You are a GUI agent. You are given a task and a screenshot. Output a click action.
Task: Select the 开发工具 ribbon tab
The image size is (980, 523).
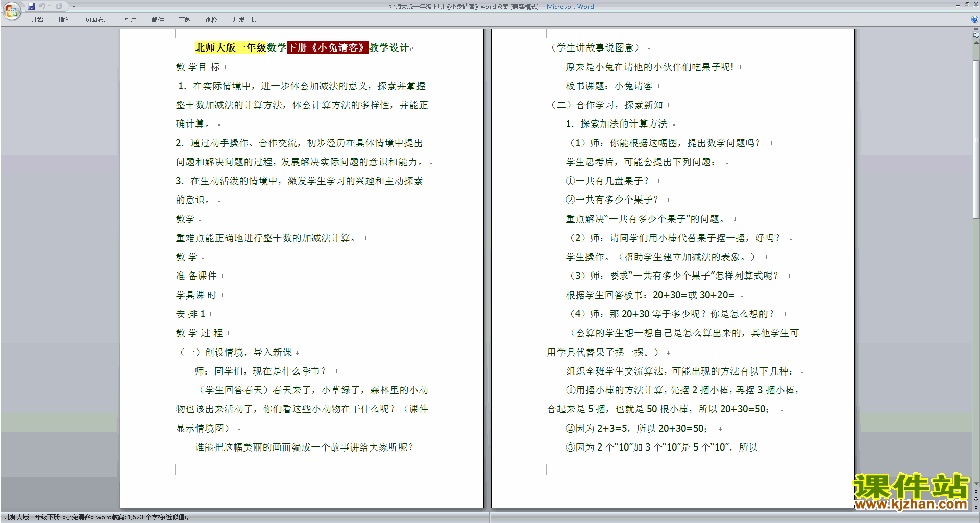(x=244, y=20)
